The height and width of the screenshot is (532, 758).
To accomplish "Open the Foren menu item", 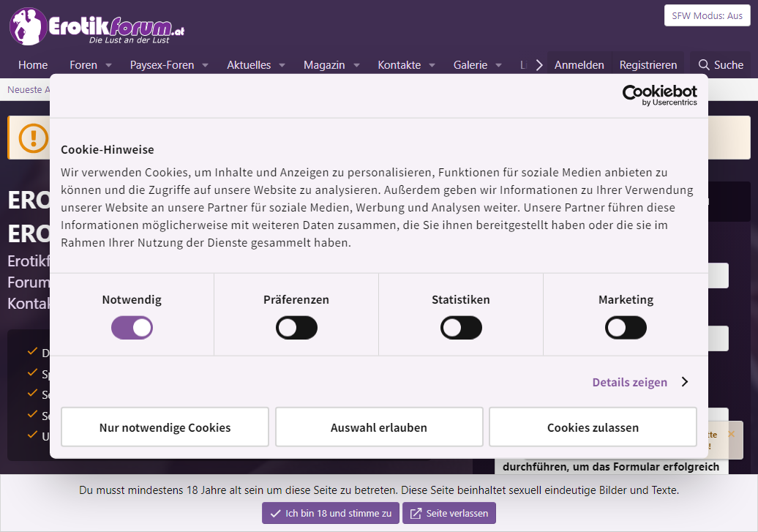I will click(x=83, y=65).
